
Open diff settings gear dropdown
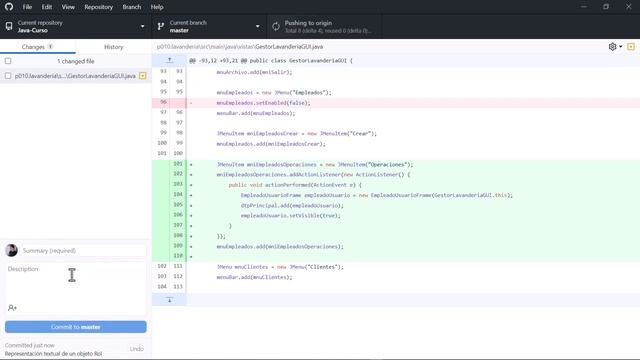tap(615, 47)
